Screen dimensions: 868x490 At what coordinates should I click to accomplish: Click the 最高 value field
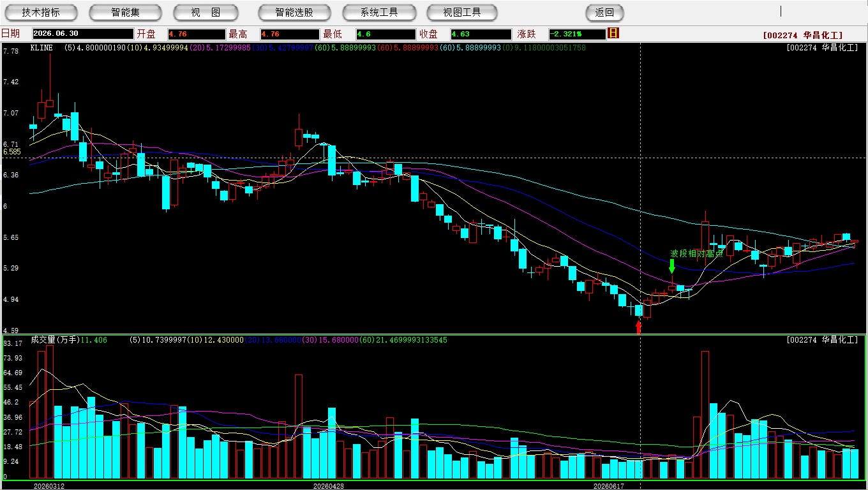tap(290, 34)
